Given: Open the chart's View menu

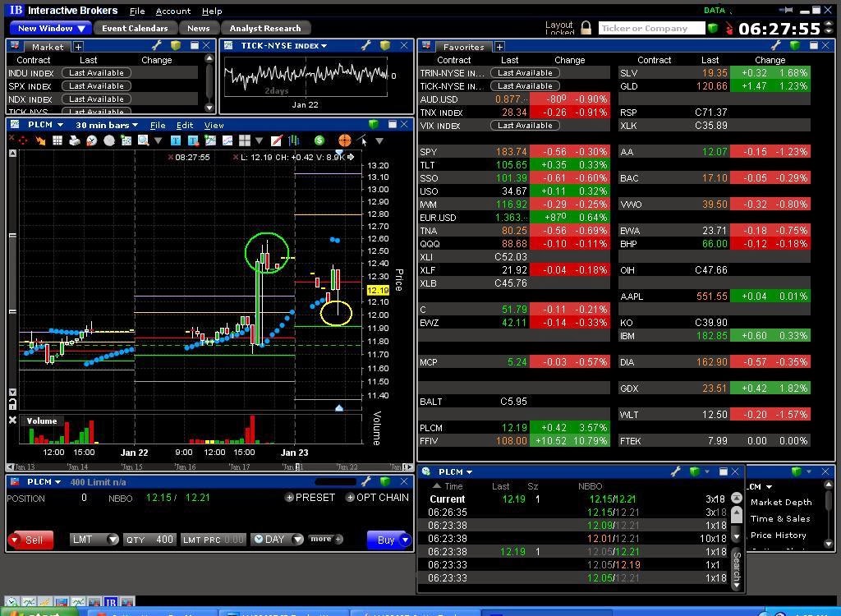Looking at the screenshot, I should [x=214, y=125].
